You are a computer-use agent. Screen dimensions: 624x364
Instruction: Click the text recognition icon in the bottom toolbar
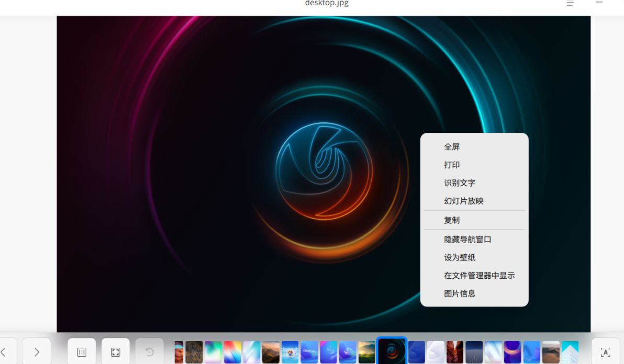click(x=605, y=351)
